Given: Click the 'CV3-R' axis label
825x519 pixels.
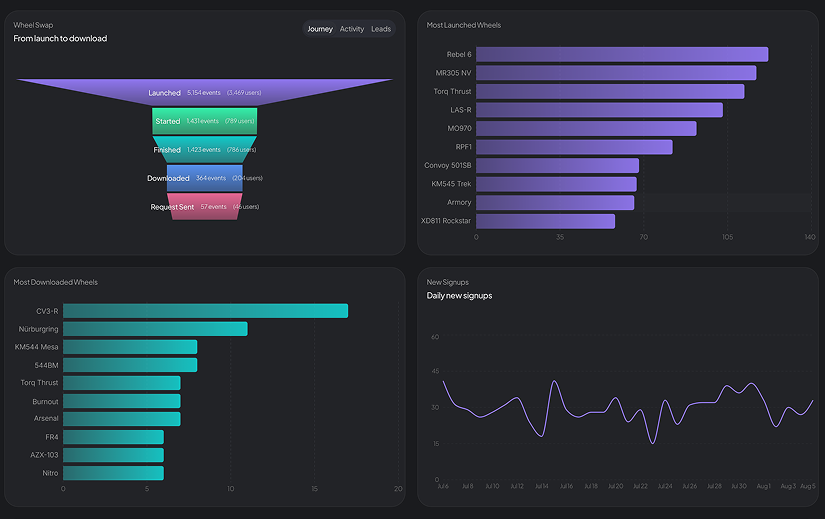Looking at the screenshot, I should click(x=47, y=311).
